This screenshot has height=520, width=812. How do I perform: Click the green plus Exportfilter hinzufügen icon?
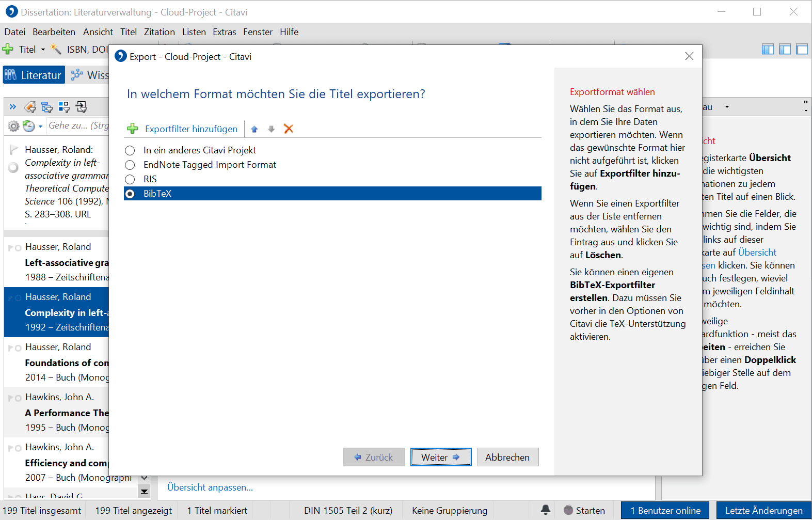coord(133,129)
